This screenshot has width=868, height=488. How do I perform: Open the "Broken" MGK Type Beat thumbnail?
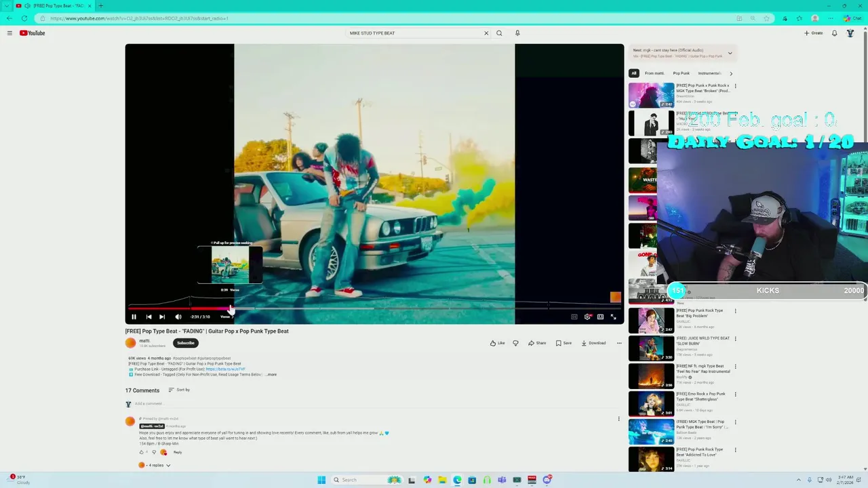click(x=651, y=96)
